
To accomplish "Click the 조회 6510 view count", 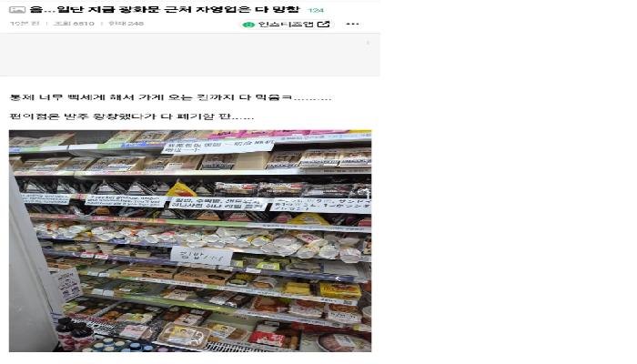I will coord(74,24).
